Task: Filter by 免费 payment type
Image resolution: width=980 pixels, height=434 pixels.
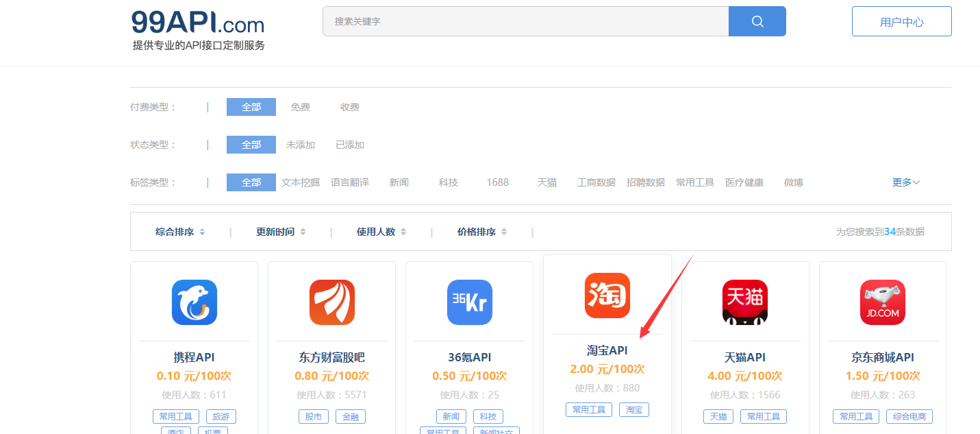Action: coord(300,107)
